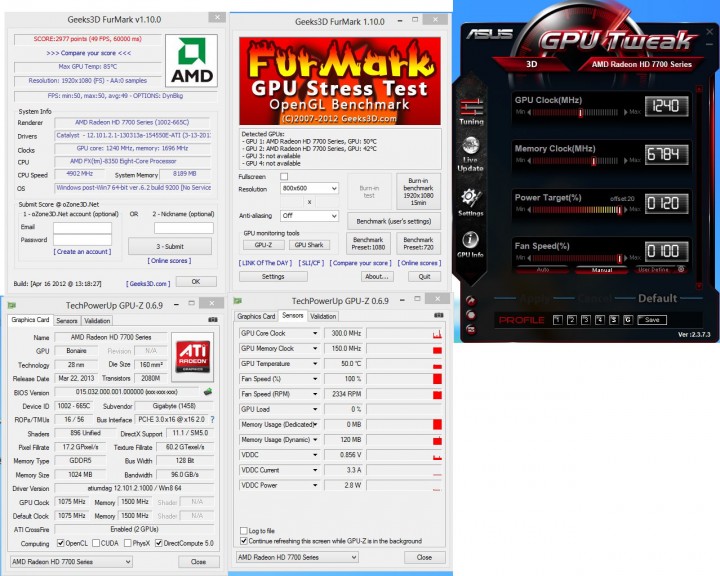Load profile slot S in GPU Tweak
The width and height of the screenshot is (720, 576).
tap(614, 320)
